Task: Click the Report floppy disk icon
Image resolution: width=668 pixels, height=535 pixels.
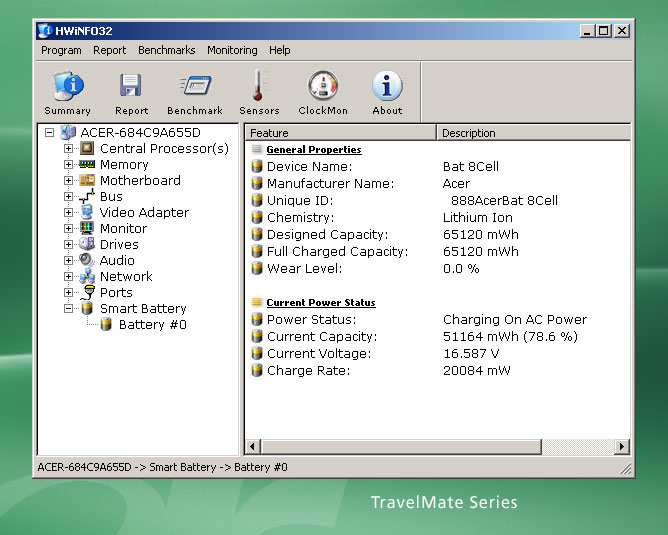Action: [x=130, y=86]
